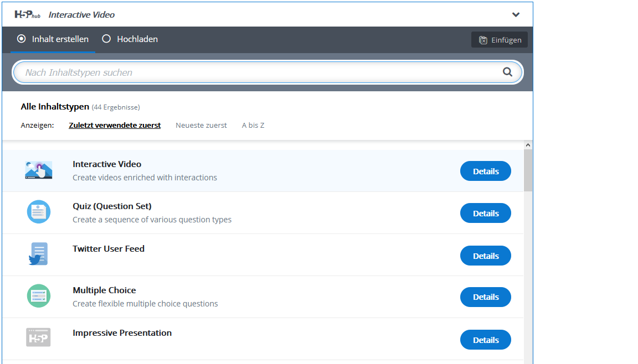Click the Alle Inhaltstypen heading
Viewport: 638px width, 364px height.
point(55,106)
